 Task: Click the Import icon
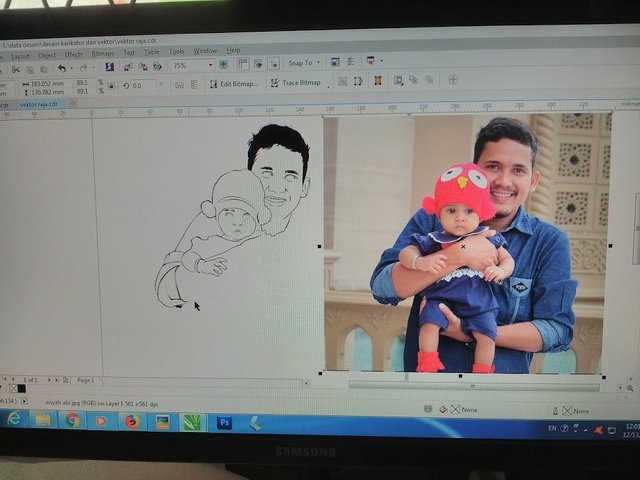point(128,67)
